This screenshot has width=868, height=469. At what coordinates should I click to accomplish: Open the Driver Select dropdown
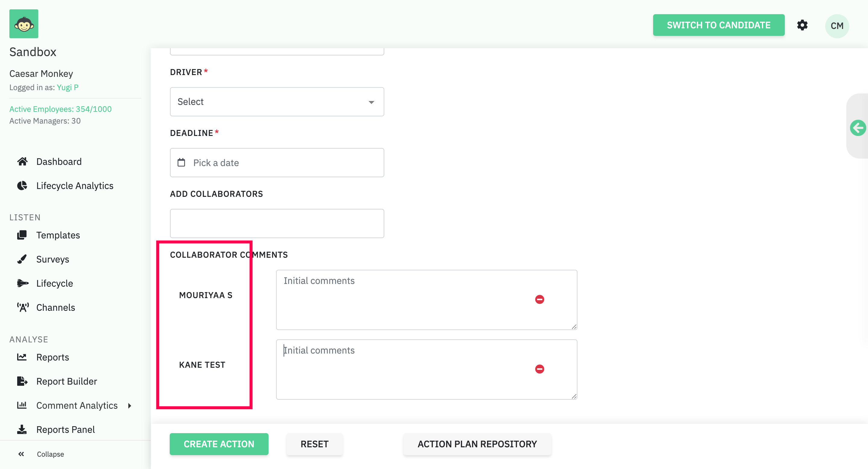point(277,102)
